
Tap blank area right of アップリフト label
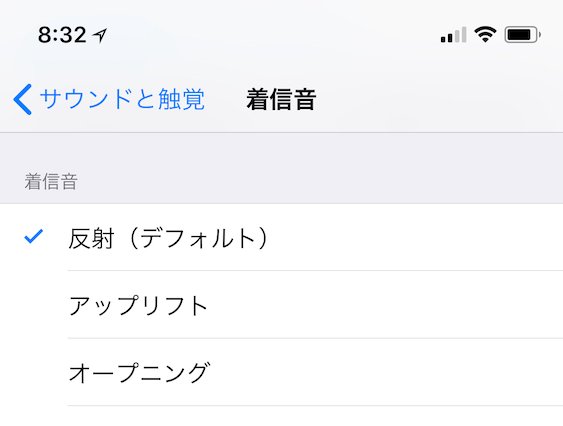click(x=384, y=305)
